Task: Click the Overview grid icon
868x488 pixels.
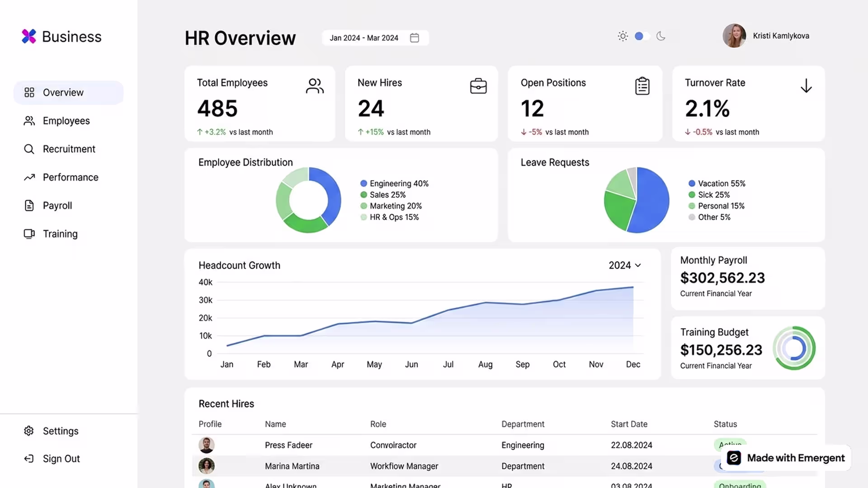Action: pyautogui.click(x=29, y=93)
